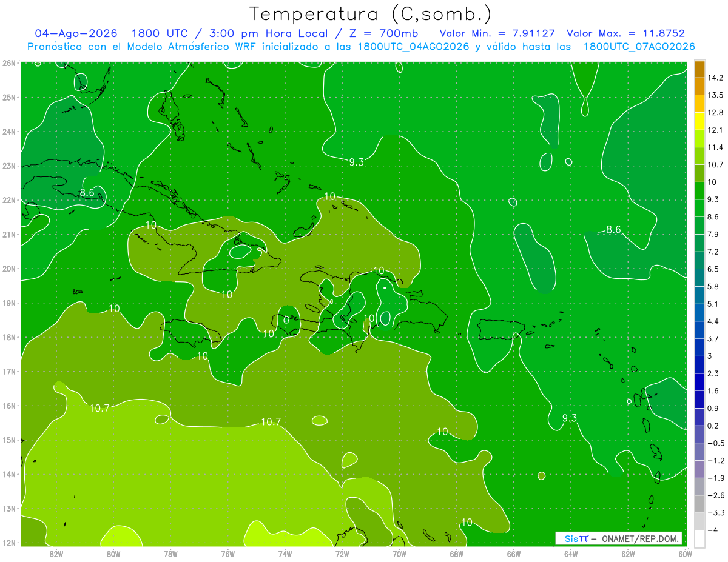
Task: Click the 66W longitude axis label
Action: point(514,553)
